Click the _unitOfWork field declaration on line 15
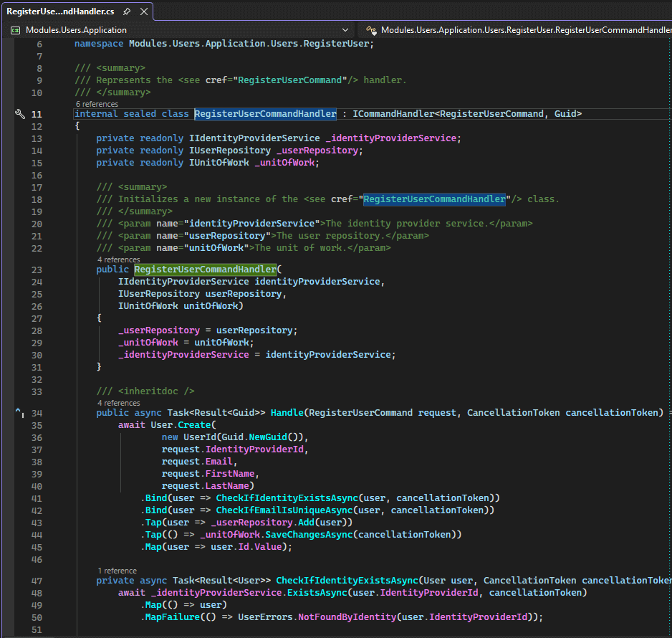The image size is (672, 638). 284,163
